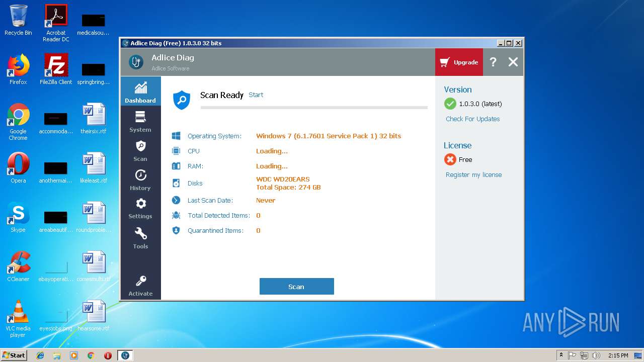Image resolution: width=644 pixels, height=362 pixels.
Task: Open the Windows Start menu
Action: [x=14, y=355]
